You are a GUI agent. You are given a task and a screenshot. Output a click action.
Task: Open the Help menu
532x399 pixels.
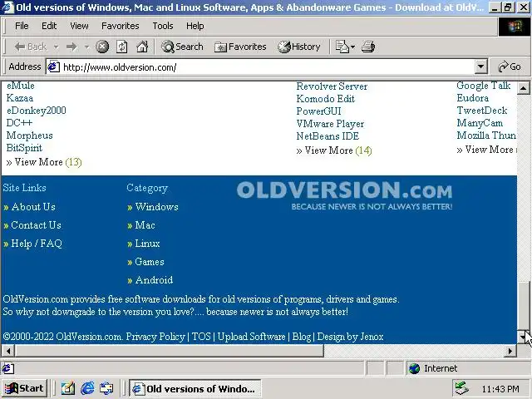pyautogui.click(x=195, y=26)
